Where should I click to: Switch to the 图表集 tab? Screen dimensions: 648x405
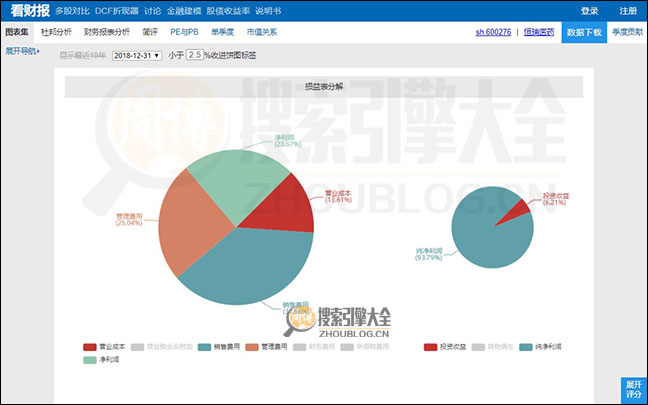coord(17,32)
